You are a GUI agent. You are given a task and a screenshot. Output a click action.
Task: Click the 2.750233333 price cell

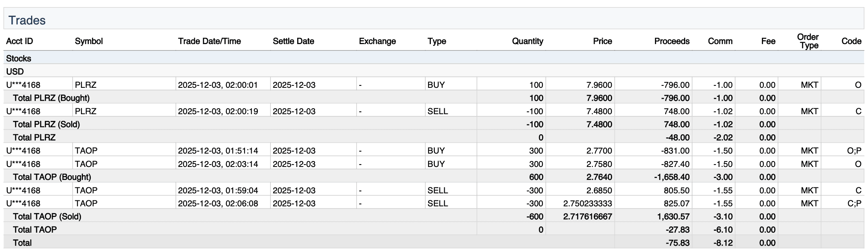tap(587, 204)
